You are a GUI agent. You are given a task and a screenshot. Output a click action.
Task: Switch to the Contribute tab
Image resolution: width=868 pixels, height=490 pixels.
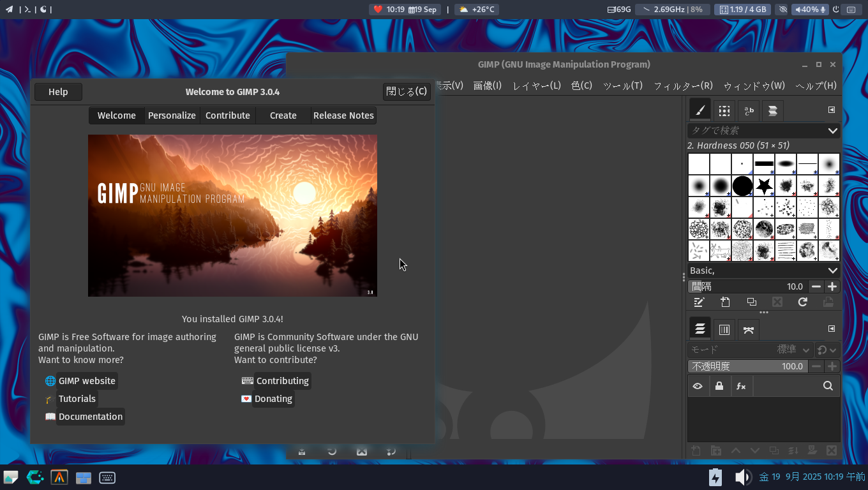pos(228,115)
